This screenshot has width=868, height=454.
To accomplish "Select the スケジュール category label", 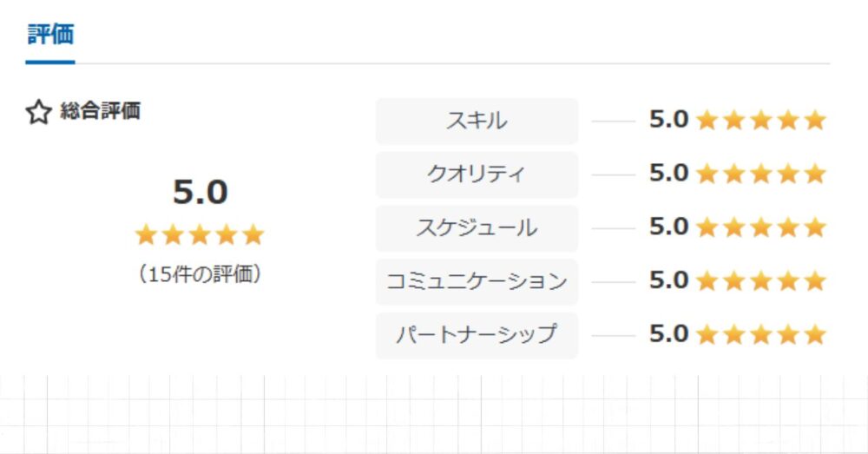I will pos(477,228).
